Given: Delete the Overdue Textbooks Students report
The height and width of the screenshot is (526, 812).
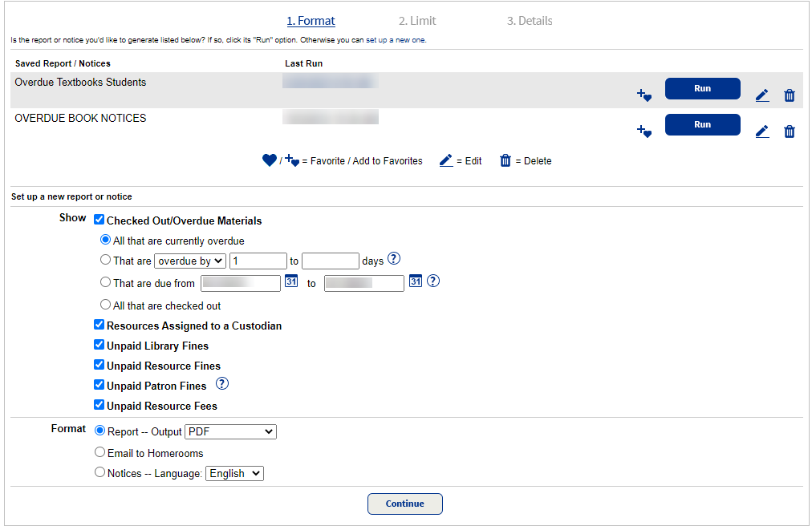Looking at the screenshot, I should point(789,95).
